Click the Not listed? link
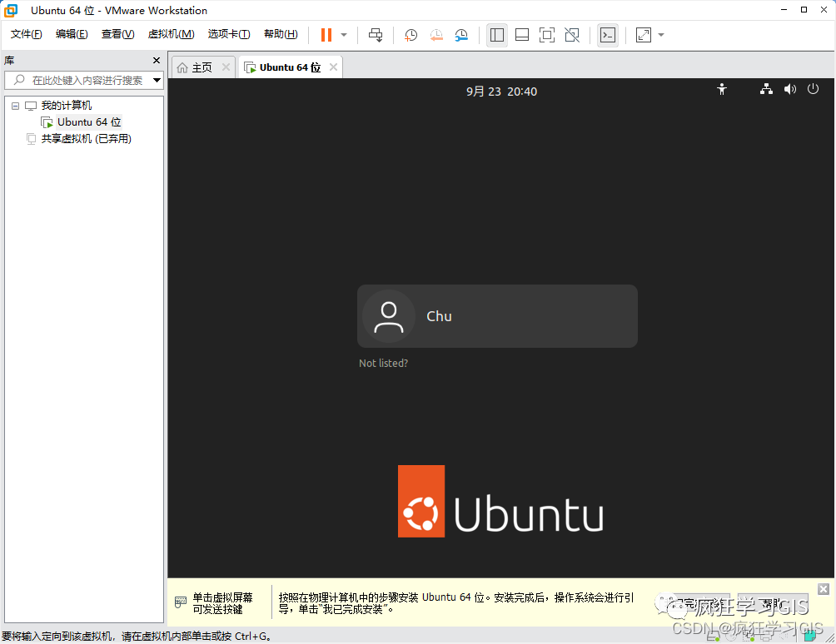The width and height of the screenshot is (836, 644). click(x=383, y=364)
